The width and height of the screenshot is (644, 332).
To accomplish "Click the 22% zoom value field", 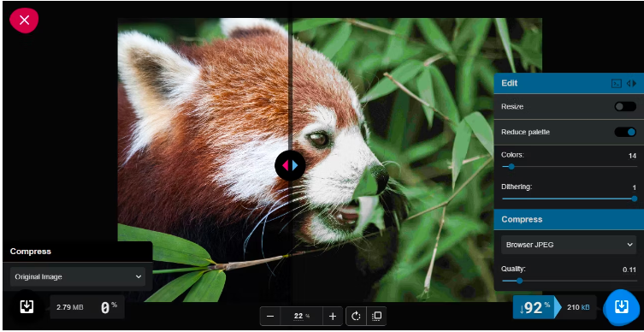I will point(301,316).
